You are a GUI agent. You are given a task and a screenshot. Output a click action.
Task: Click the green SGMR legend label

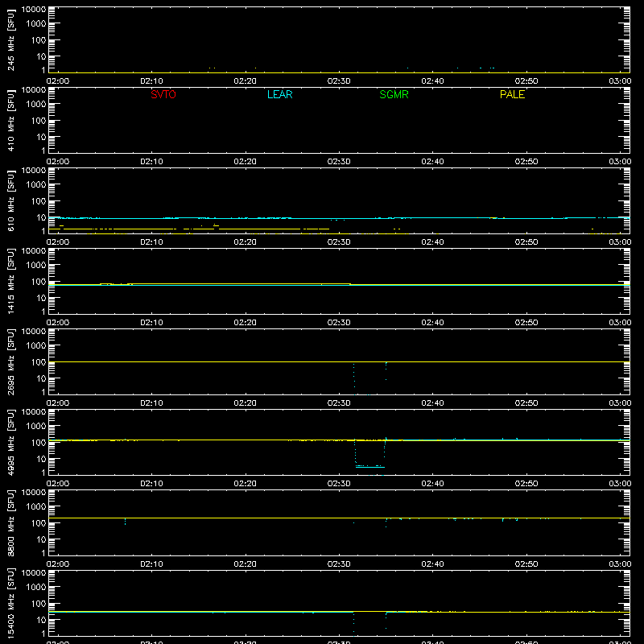click(394, 94)
